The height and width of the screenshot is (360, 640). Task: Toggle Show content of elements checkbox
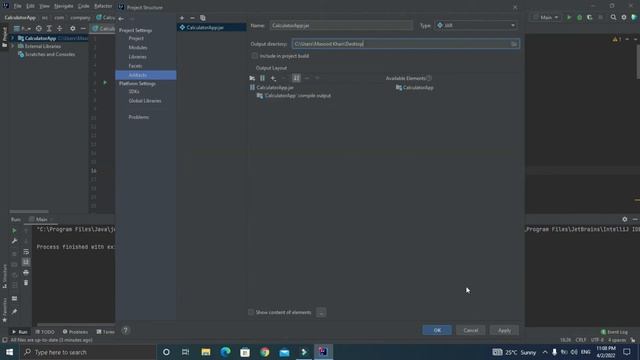tap(251, 312)
